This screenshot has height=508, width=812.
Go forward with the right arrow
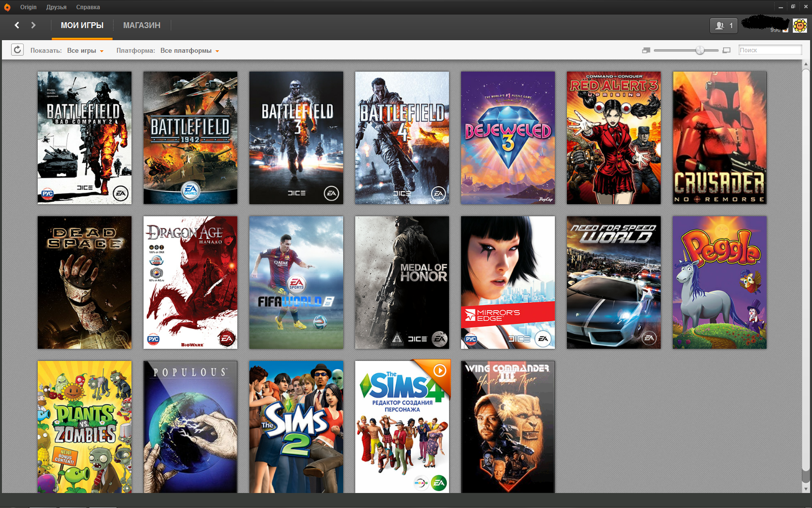(33, 25)
